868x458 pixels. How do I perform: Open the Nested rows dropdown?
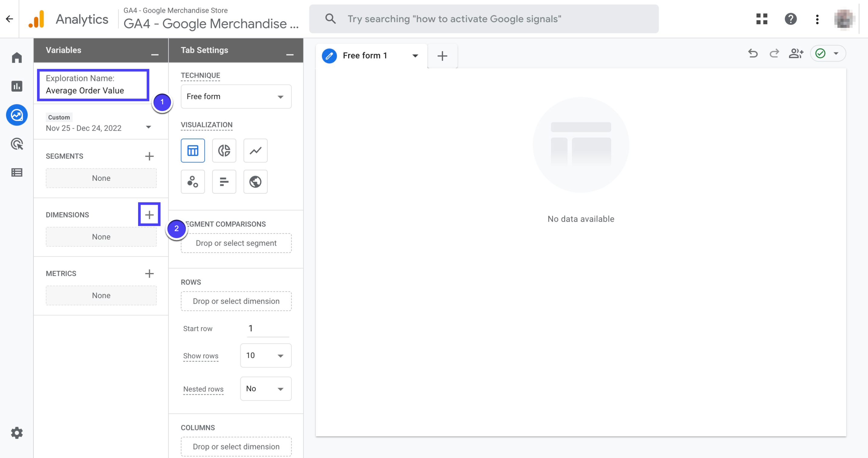pyautogui.click(x=266, y=389)
